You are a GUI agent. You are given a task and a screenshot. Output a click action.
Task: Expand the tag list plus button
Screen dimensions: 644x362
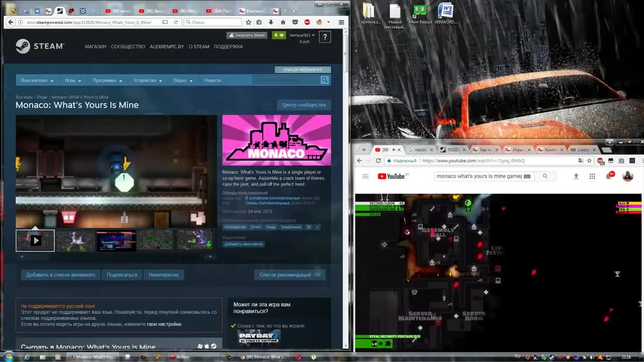[317, 227]
